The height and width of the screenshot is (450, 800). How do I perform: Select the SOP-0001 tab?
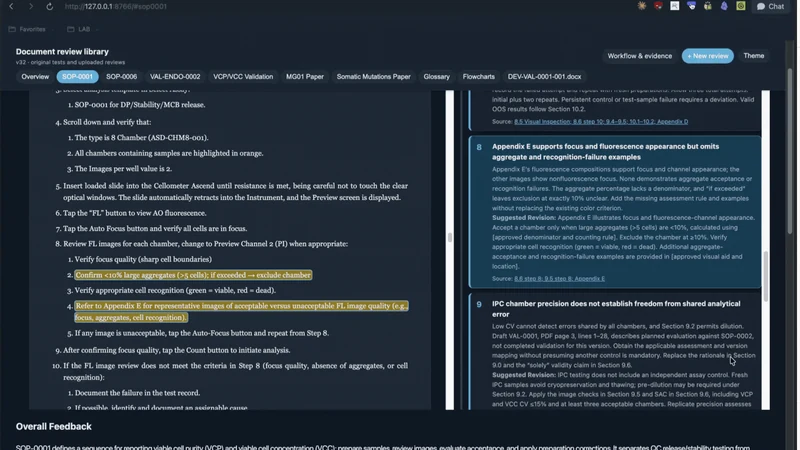click(78, 77)
